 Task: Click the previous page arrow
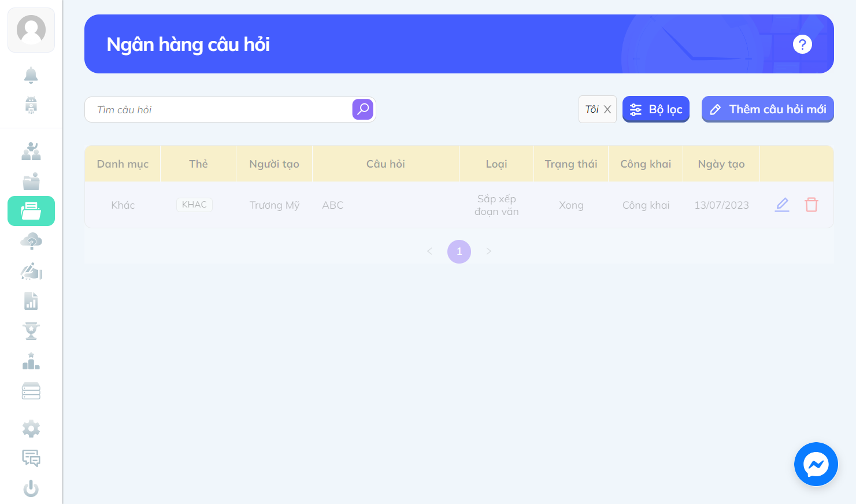(x=429, y=251)
